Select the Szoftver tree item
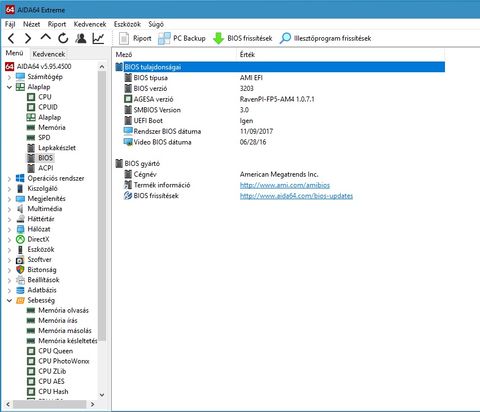The height and width of the screenshot is (412, 480). (x=34, y=260)
